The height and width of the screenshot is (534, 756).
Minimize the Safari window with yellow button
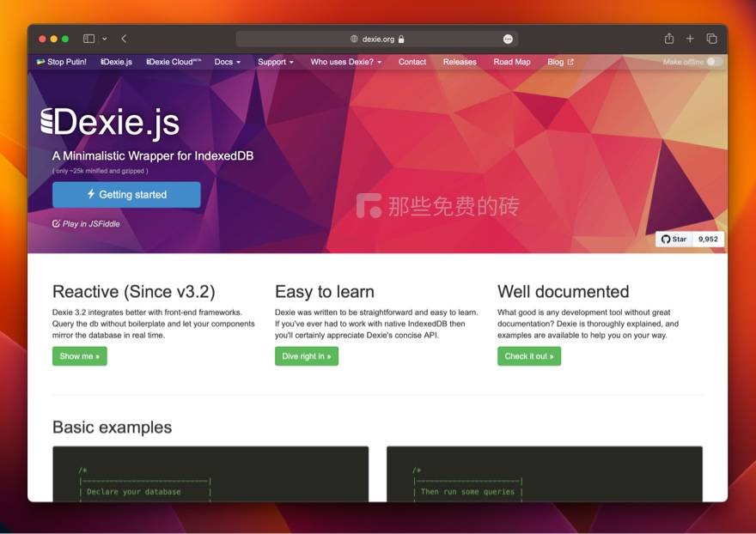click(54, 39)
